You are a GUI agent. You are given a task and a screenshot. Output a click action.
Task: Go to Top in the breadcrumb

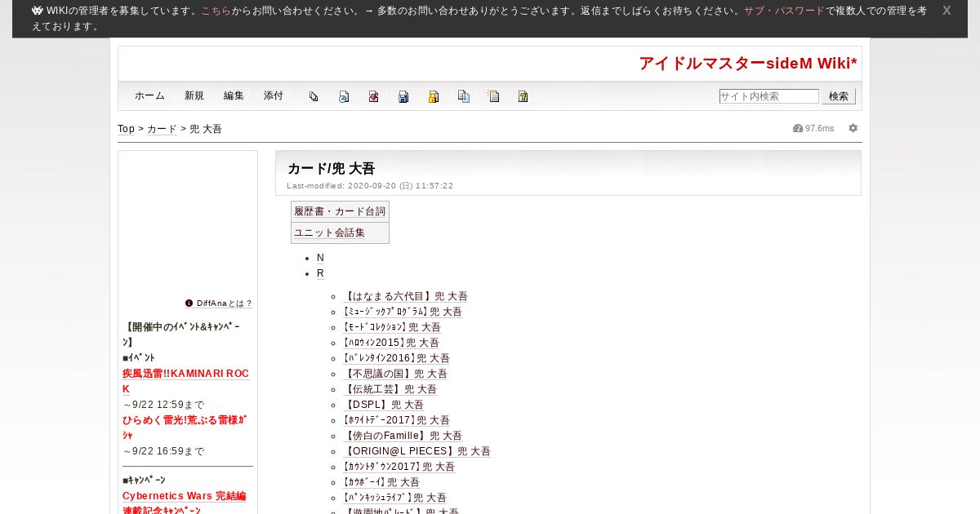[126, 129]
